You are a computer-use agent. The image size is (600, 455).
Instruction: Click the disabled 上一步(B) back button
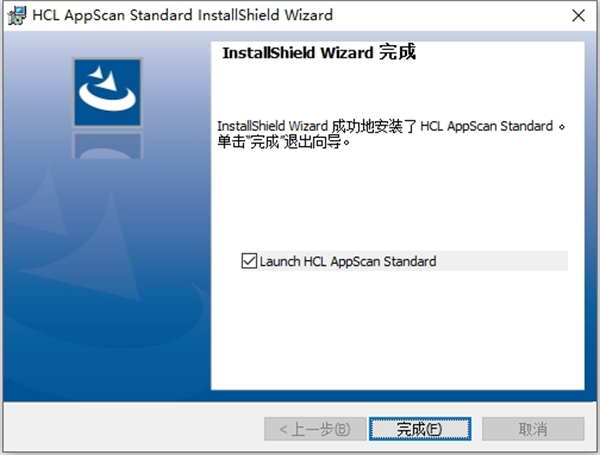(x=315, y=429)
